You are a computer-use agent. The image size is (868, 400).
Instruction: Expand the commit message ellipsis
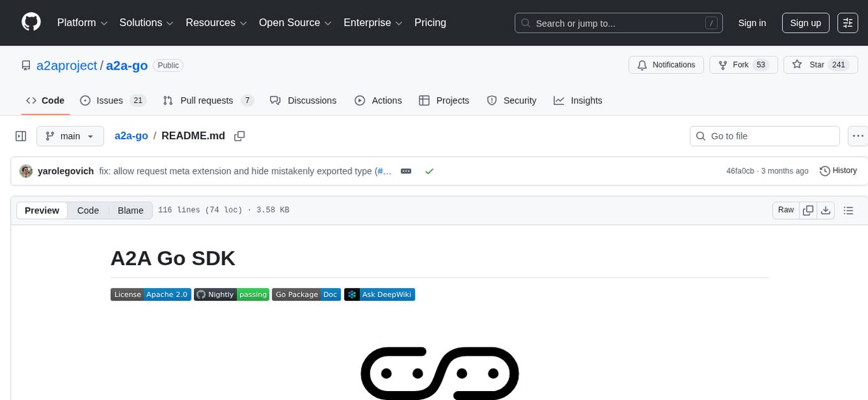click(406, 171)
